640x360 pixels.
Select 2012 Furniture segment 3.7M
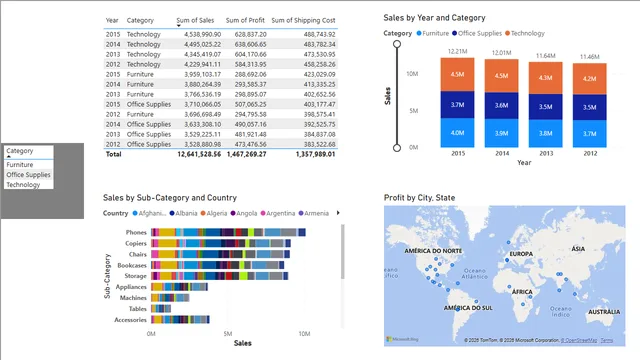(x=589, y=133)
